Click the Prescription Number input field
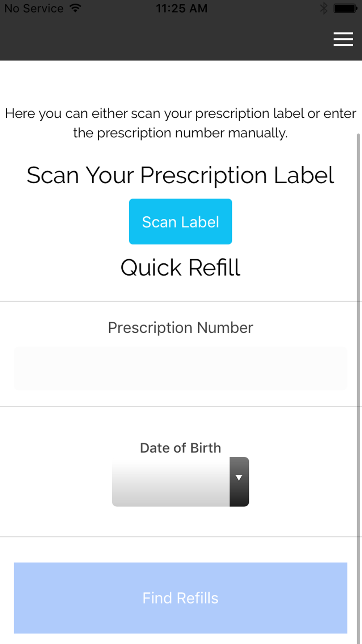362x644 pixels. 180,368
